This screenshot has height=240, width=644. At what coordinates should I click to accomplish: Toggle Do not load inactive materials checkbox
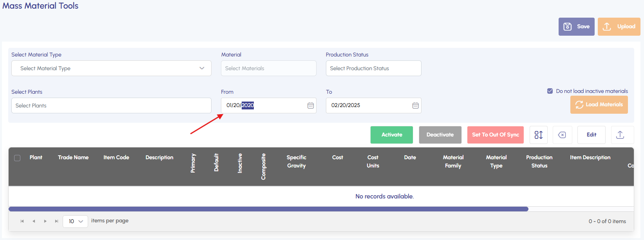point(550,91)
